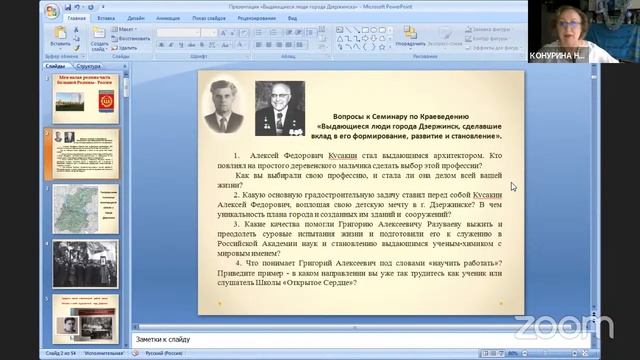
Task: Open Упорядочить arrange menu
Action: (410, 37)
